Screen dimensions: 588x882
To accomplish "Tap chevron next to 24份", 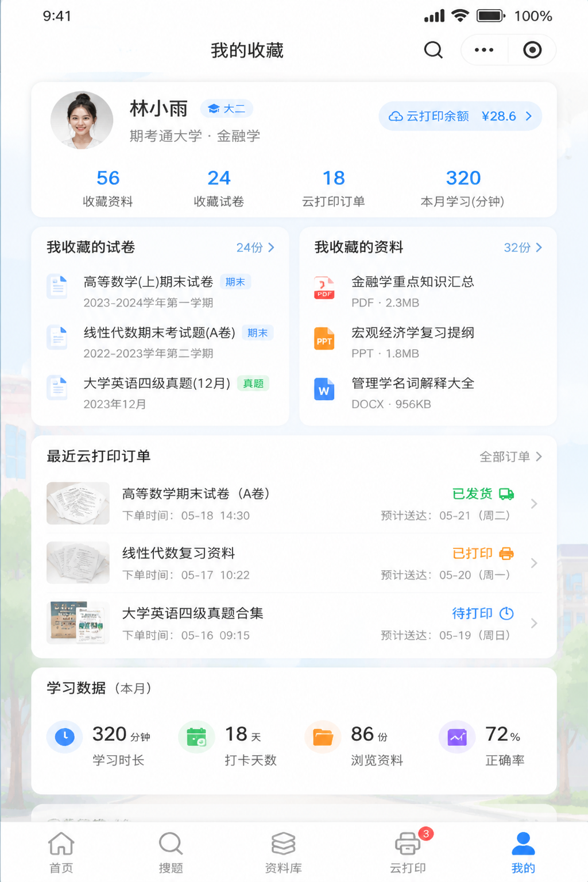I will [271, 247].
